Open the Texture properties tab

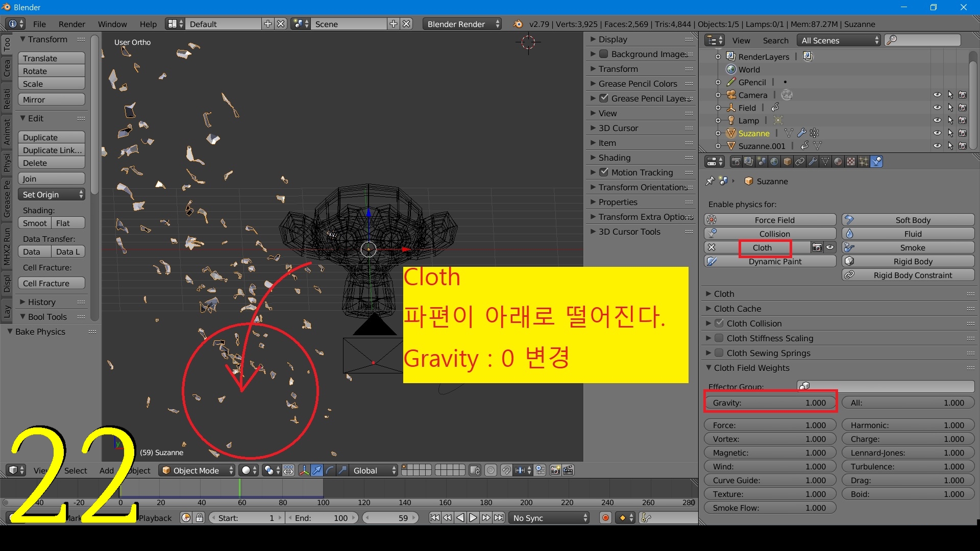tap(851, 162)
